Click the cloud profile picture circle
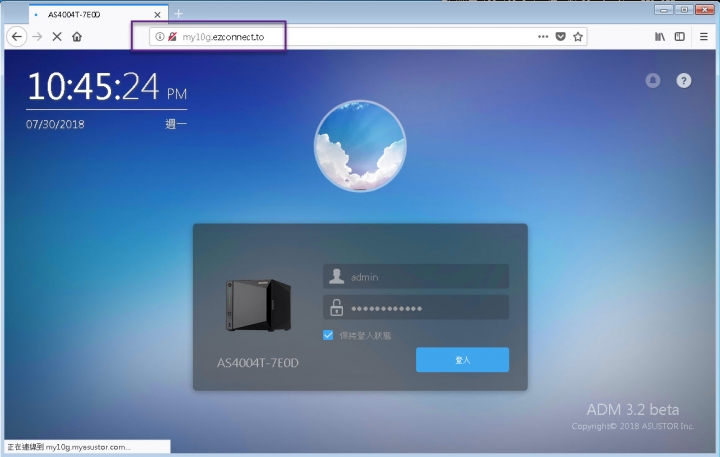Image resolution: width=720 pixels, height=457 pixels. coord(360,146)
